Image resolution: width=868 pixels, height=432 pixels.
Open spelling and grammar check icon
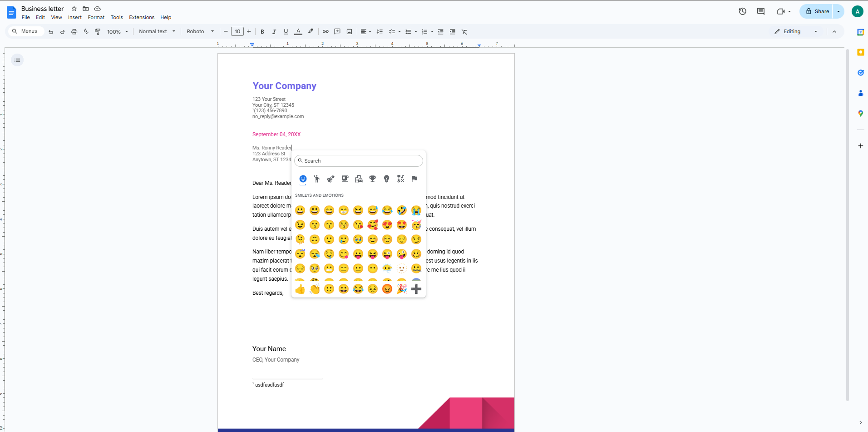86,32
